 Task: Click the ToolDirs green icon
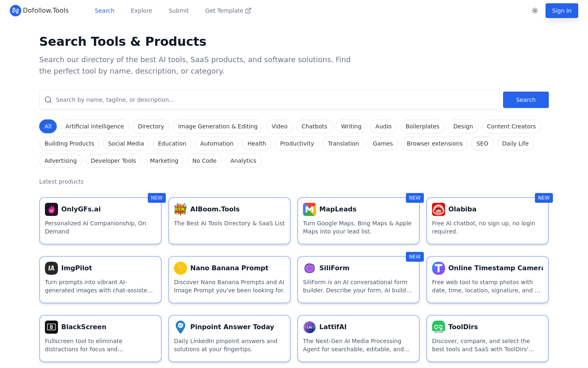click(x=439, y=327)
